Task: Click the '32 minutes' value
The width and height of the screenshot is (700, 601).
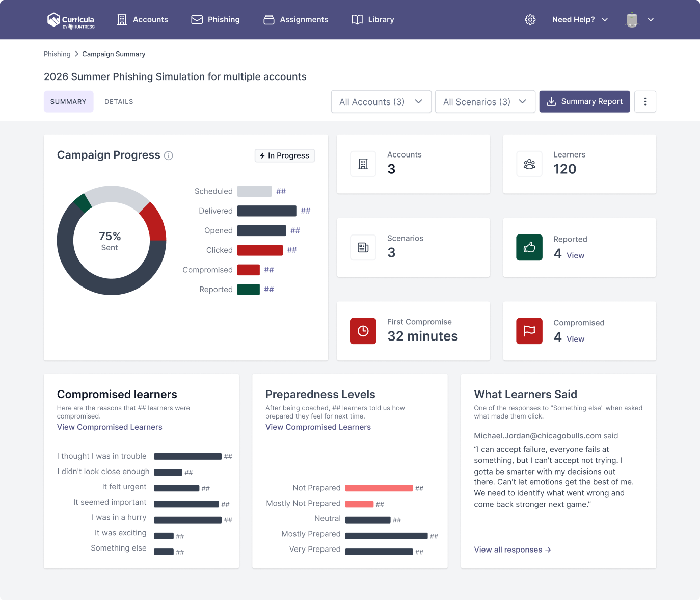Action: click(422, 336)
